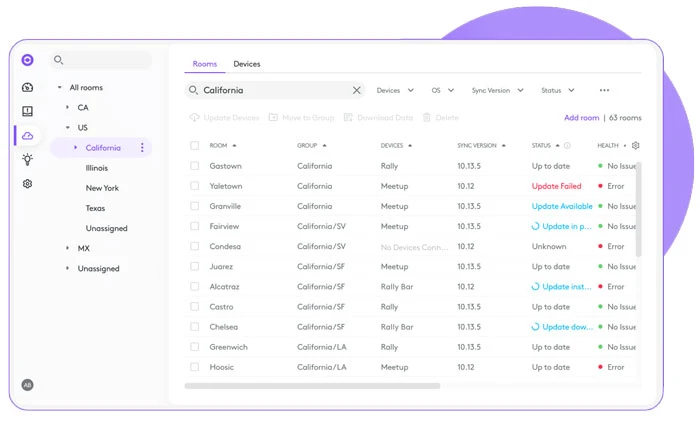This screenshot has height=423, width=700.
Task: Click the Status column info icon
Action: 568,146
